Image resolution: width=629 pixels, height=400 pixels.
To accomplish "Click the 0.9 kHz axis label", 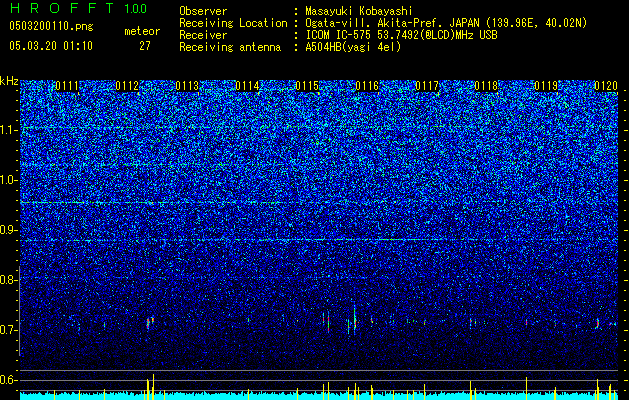I will [x=9, y=230].
